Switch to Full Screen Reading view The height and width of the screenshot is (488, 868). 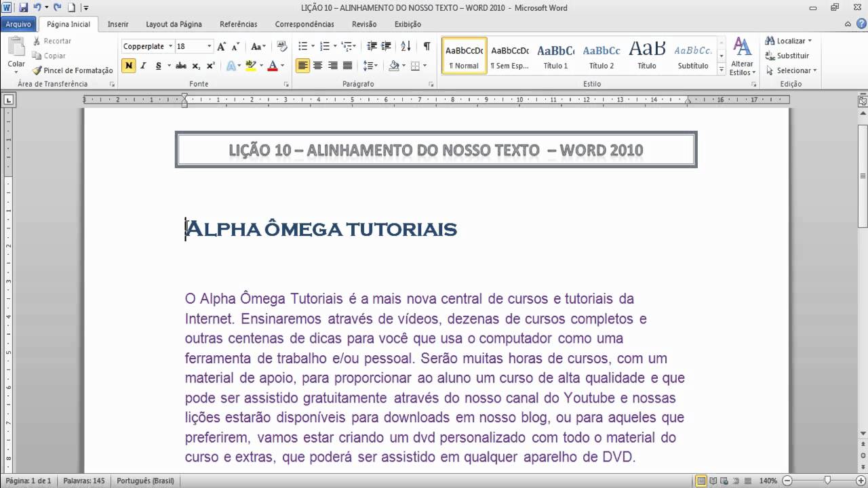click(713, 481)
